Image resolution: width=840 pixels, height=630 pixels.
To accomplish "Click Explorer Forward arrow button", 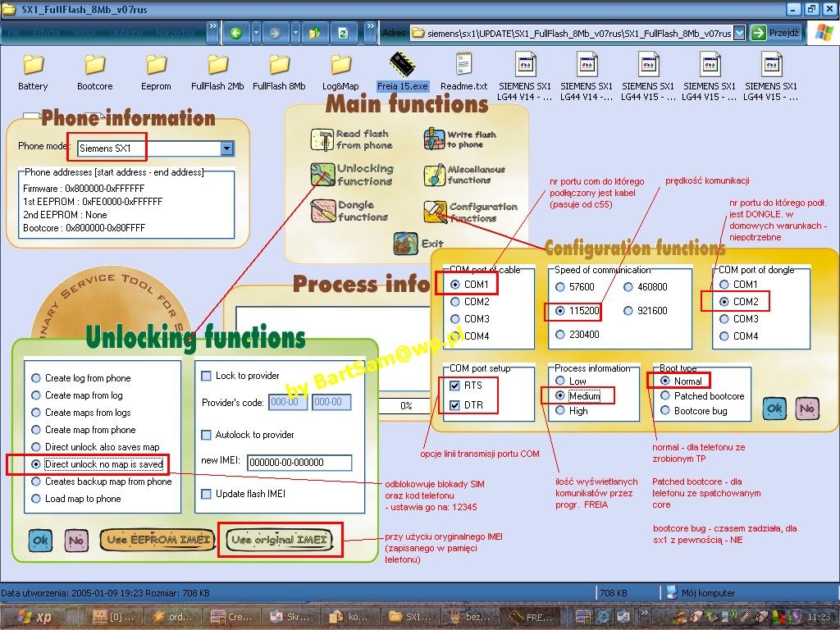I will point(275,33).
